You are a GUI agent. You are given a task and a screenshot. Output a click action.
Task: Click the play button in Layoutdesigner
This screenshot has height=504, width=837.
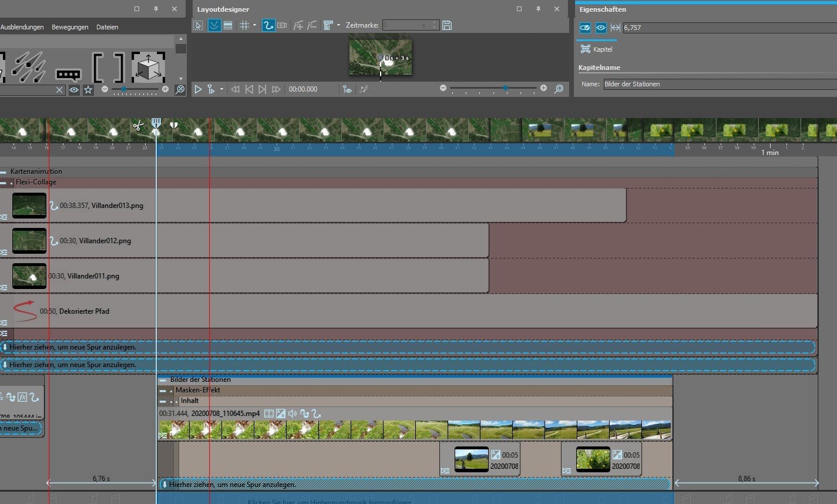click(198, 89)
